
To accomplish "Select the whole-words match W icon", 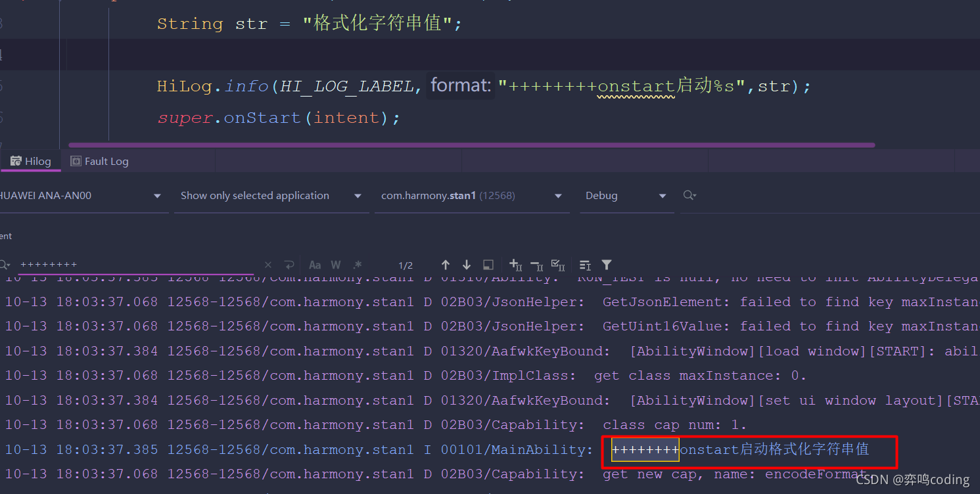I will coord(336,265).
